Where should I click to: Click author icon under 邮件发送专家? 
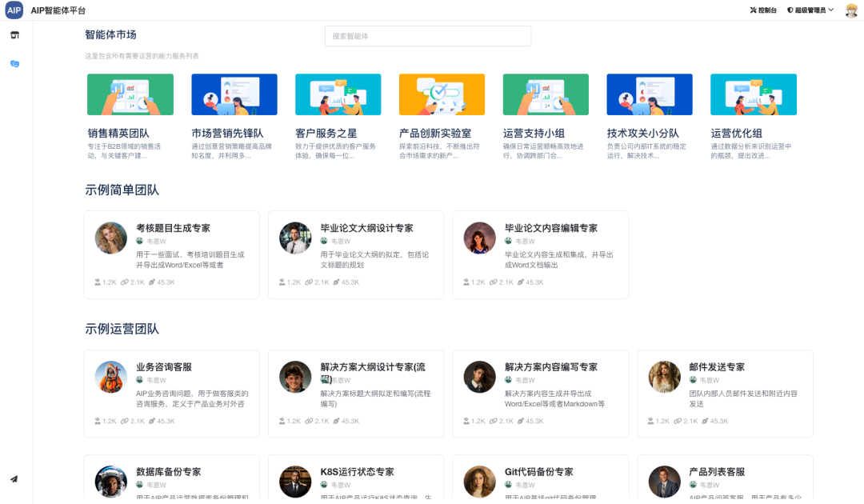pyautogui.click(x=693, y=379)
